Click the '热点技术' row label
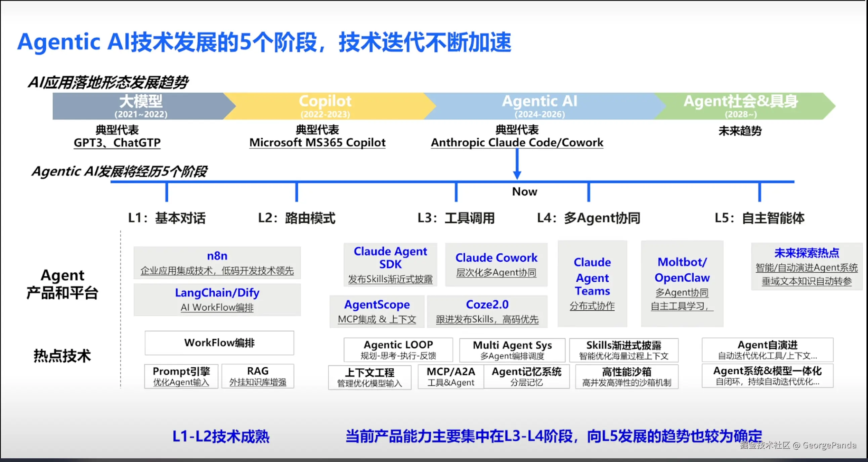 [62, 356]
